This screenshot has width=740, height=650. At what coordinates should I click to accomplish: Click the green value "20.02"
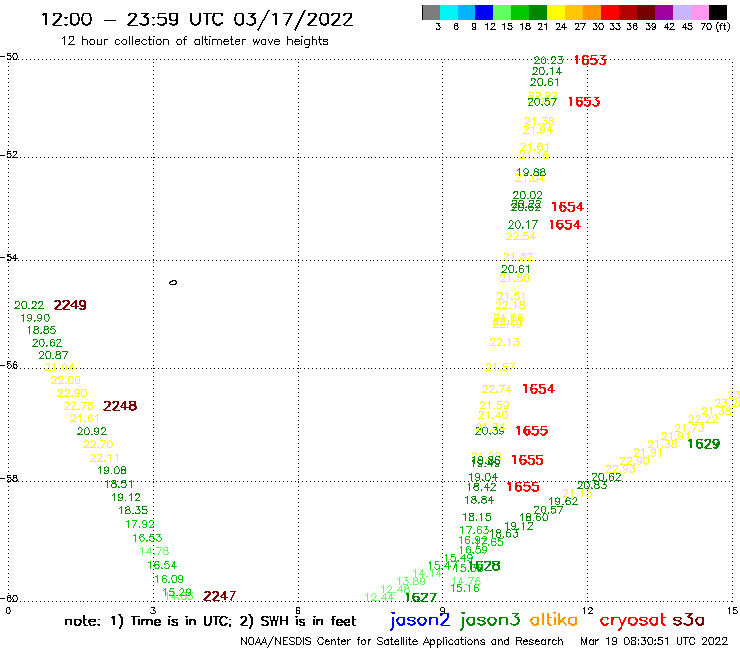528,195
